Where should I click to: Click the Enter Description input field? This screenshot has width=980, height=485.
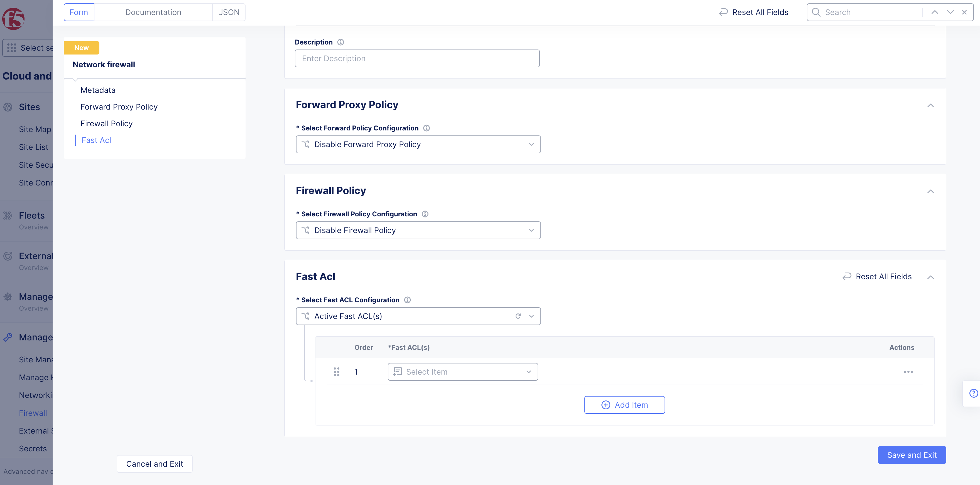tap(417, 58)
